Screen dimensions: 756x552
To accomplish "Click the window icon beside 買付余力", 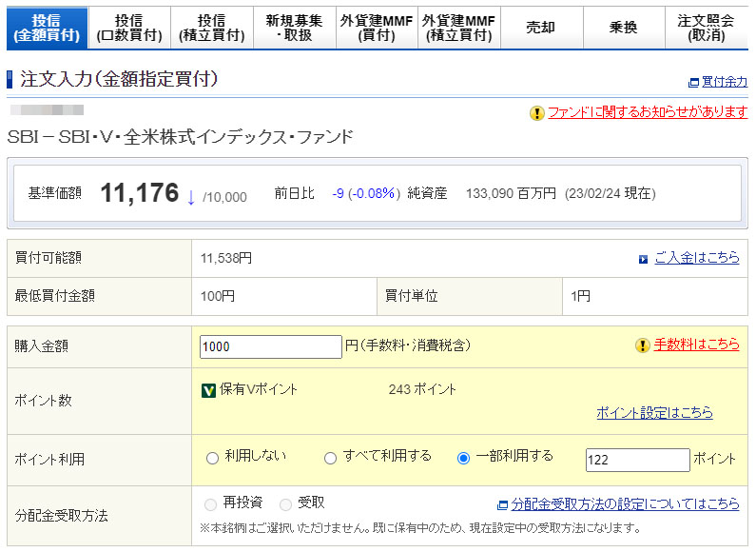I will (x=693, y=83).
